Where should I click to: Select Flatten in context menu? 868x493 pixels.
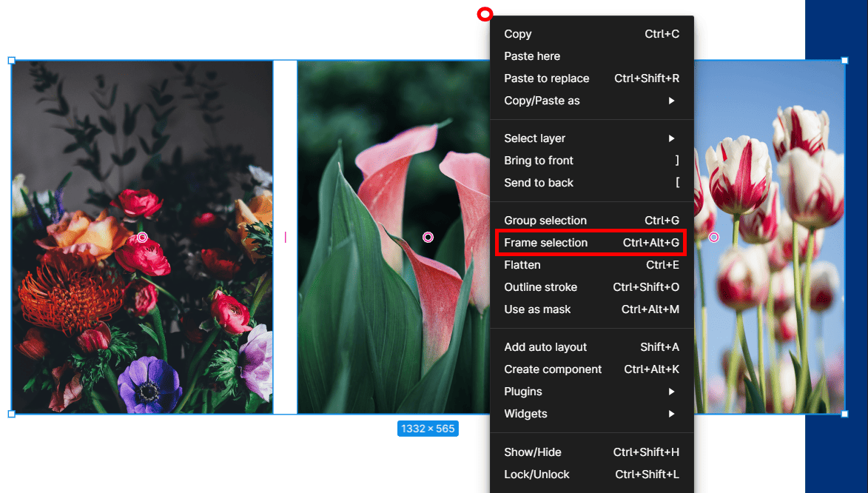coord(592,265)
